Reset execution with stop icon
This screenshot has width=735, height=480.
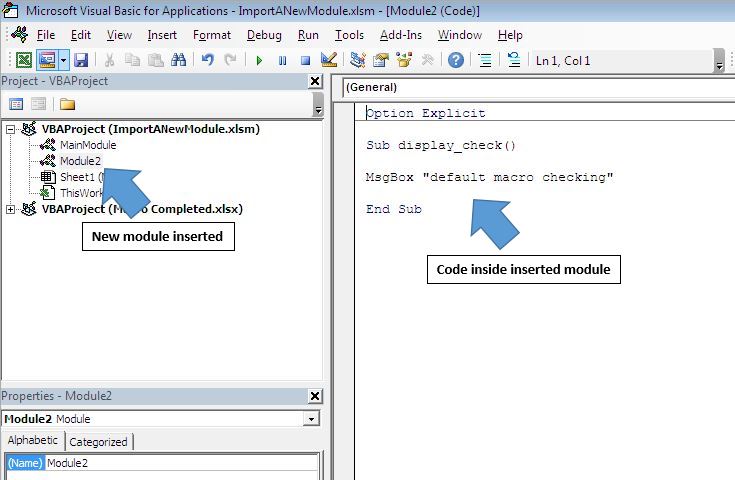[305, 60]
